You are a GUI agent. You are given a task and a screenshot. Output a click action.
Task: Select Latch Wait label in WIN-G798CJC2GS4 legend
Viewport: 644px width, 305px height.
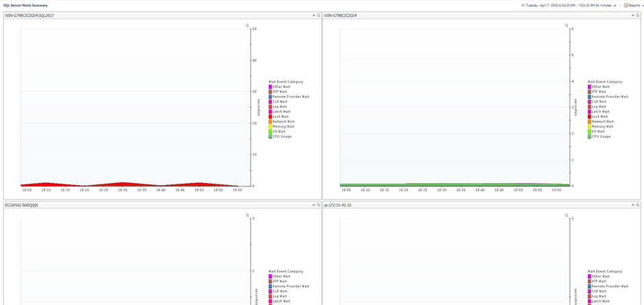click(600, 112)
